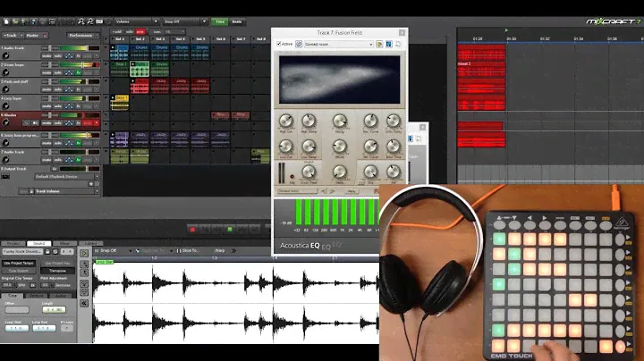Click the Performance button
Viewport: 644px width, 361px height.
83,35
